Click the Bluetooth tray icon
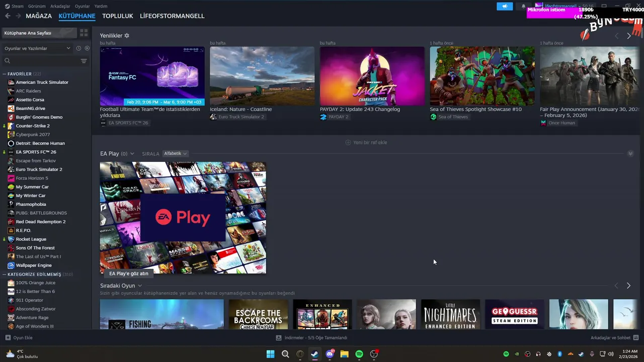644x362 pixels. point(559,354)
